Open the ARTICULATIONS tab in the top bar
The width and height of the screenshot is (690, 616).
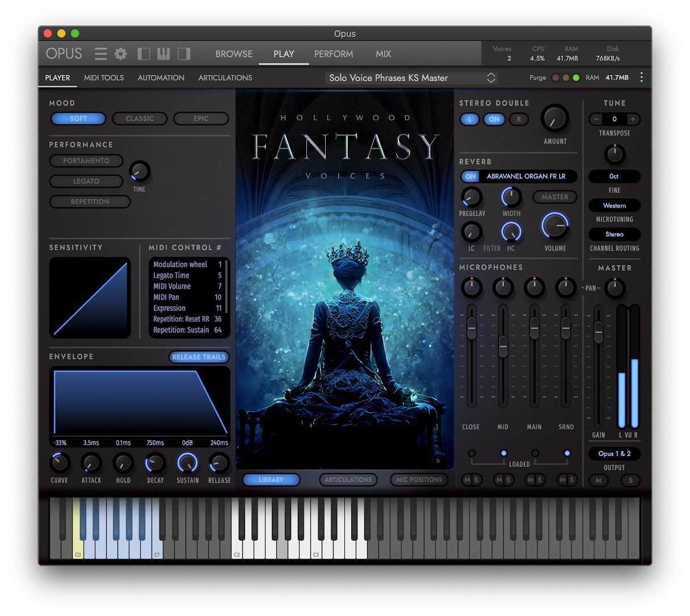(x=225, y=78)
